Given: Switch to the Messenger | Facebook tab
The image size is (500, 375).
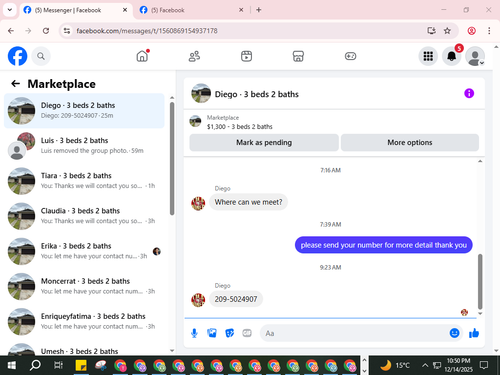Looking at the screenshot, I should pos(75,10).
